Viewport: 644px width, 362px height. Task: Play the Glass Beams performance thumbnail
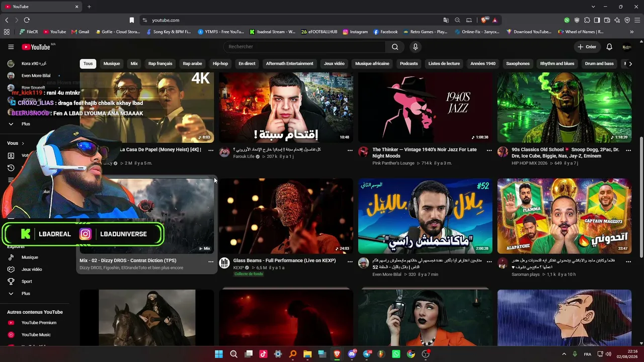[x=286, y=216]
